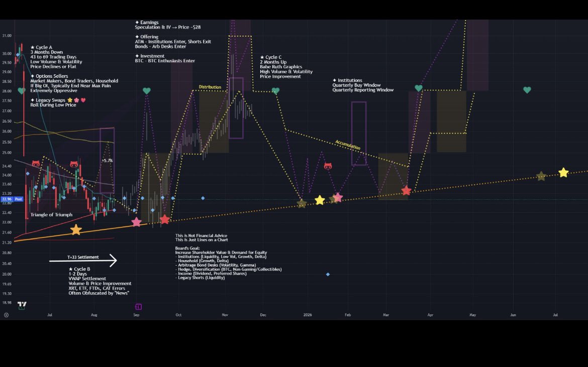This screenshot has width=588, height=367.
Task: Select the dim olive star in June
Action: (541, 176)
